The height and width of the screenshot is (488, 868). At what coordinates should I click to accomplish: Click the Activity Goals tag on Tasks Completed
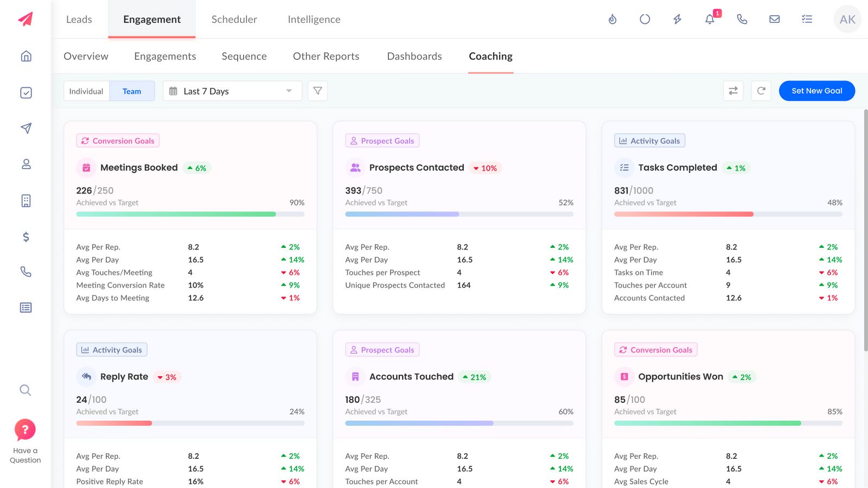649,140
